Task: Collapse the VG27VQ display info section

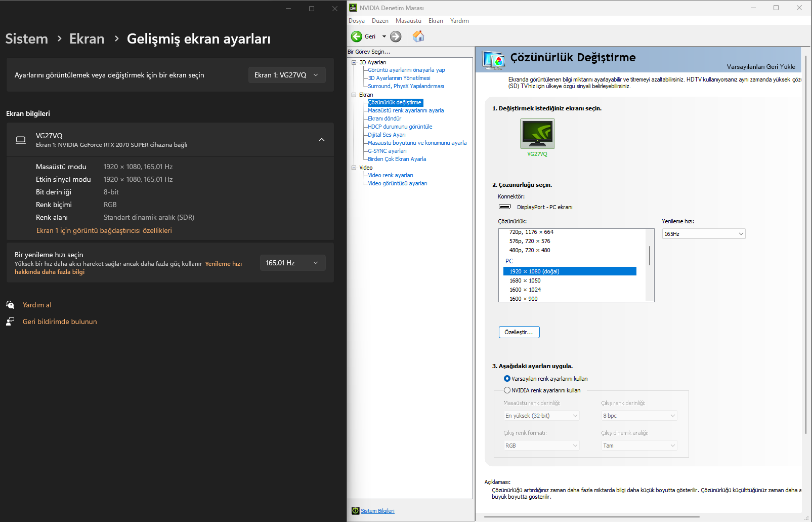Action: click(x=322, y=140)
